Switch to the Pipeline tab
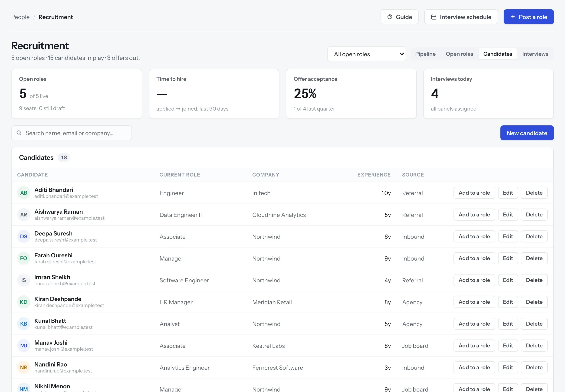565x392 pixels. click(x=425, y=54)
